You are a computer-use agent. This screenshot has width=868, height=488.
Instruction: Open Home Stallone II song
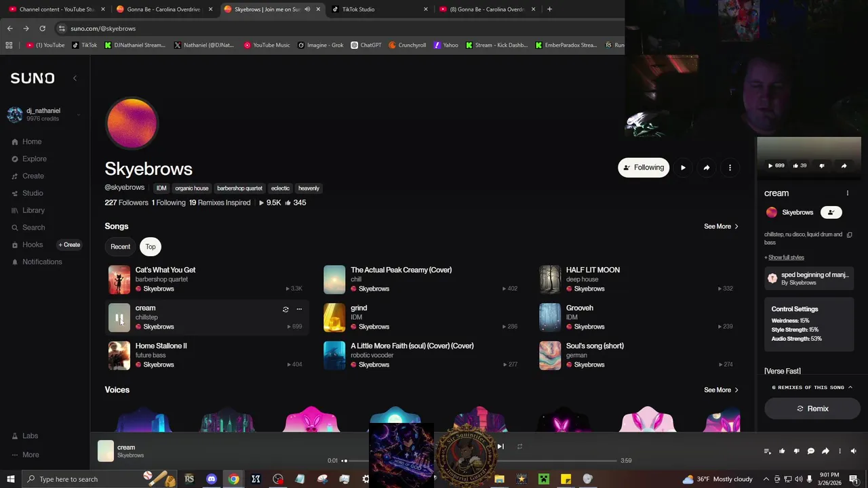(x=161, y=346)
